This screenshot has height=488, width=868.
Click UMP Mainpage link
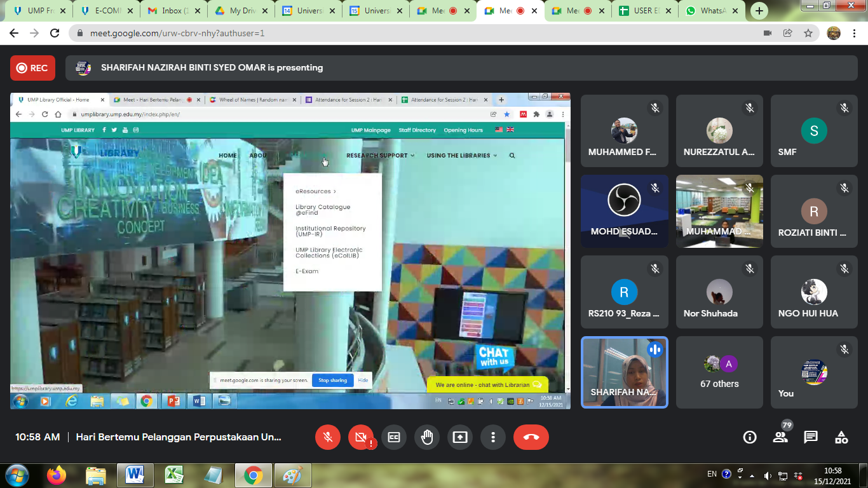coord(371,130)
